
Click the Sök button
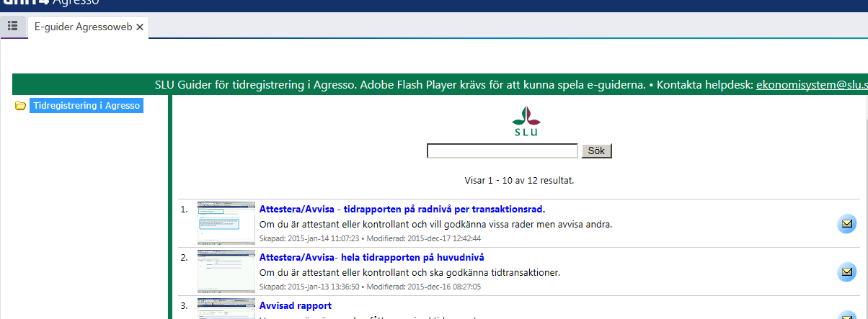[596, 151]
